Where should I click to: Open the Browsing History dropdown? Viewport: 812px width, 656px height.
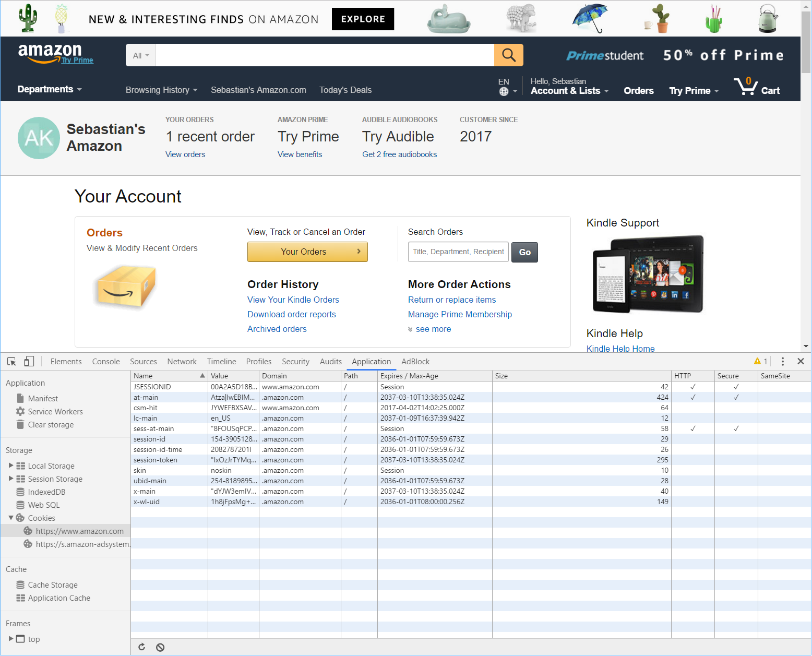click(161, 90)
